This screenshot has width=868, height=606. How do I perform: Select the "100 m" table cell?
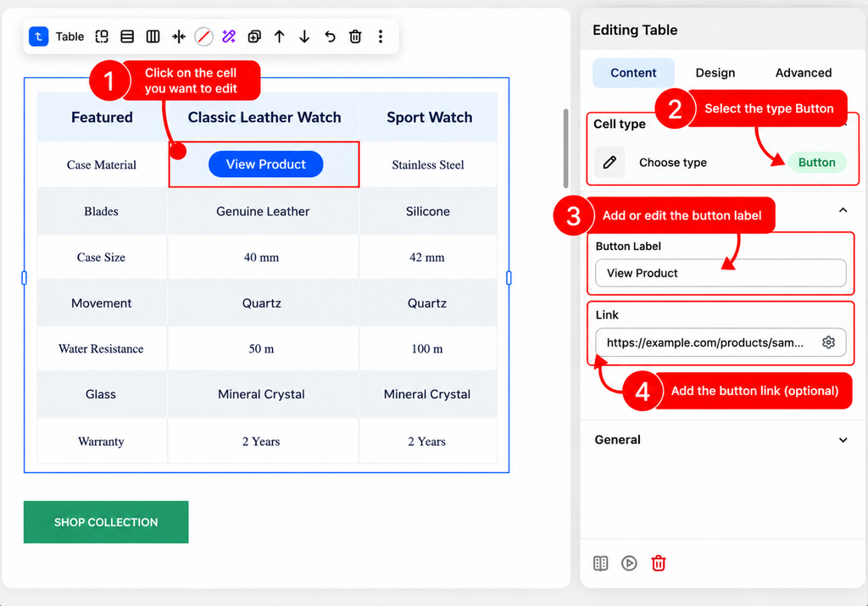tap(427, 348)
